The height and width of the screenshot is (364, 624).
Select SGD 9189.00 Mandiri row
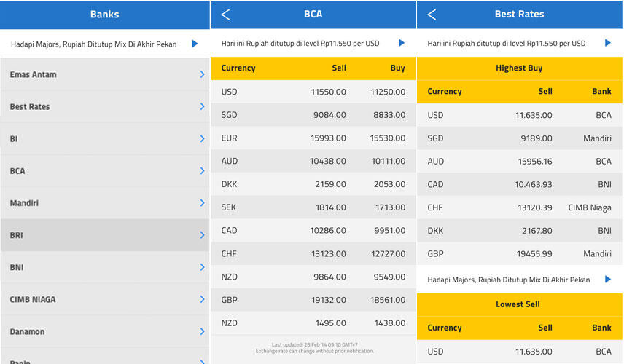pos(519,138)
